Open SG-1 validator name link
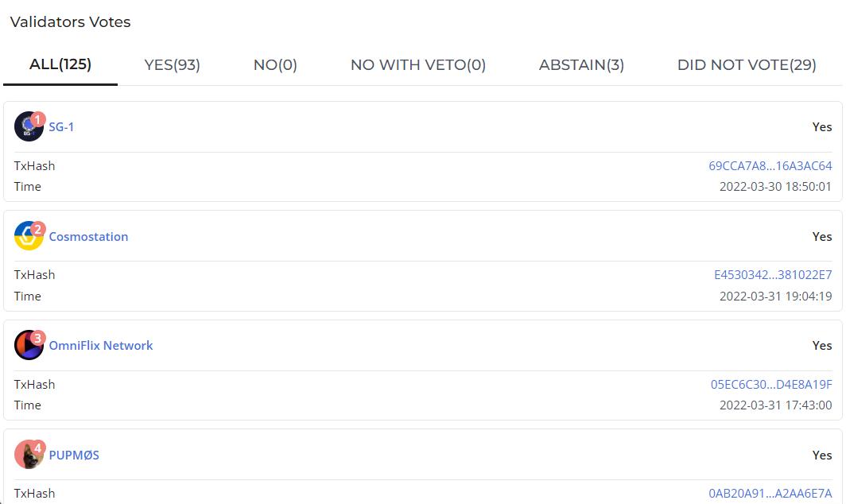This screenshot has width=846, height=504. tap(61, 127)
